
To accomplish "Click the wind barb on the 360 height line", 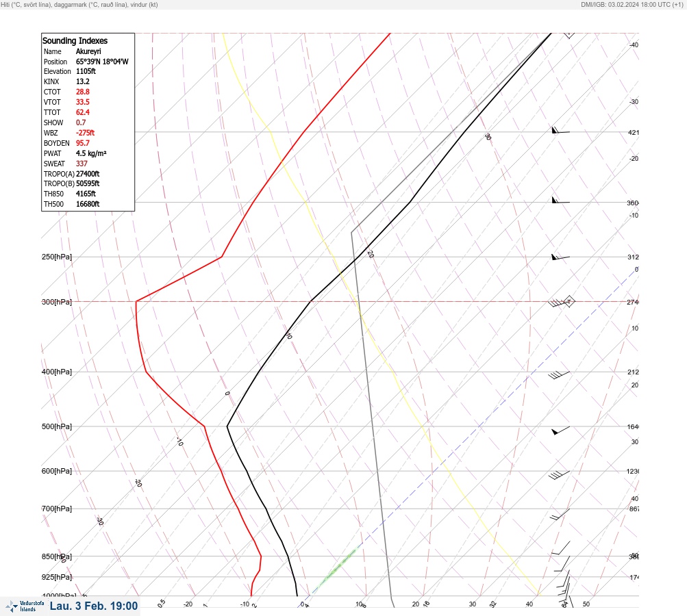I will coord(560,201).
